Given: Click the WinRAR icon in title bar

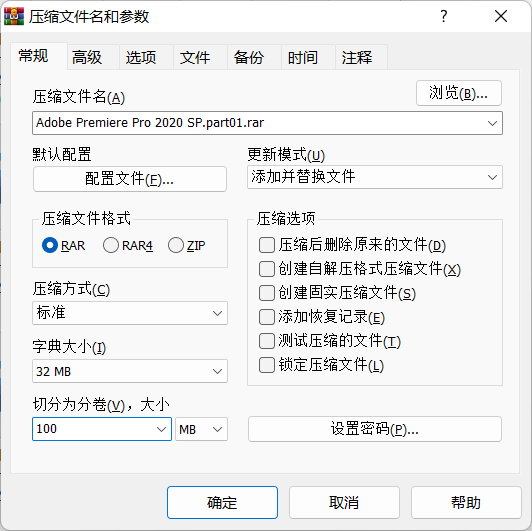Looking at the screenshot, I should pos(14,16).
